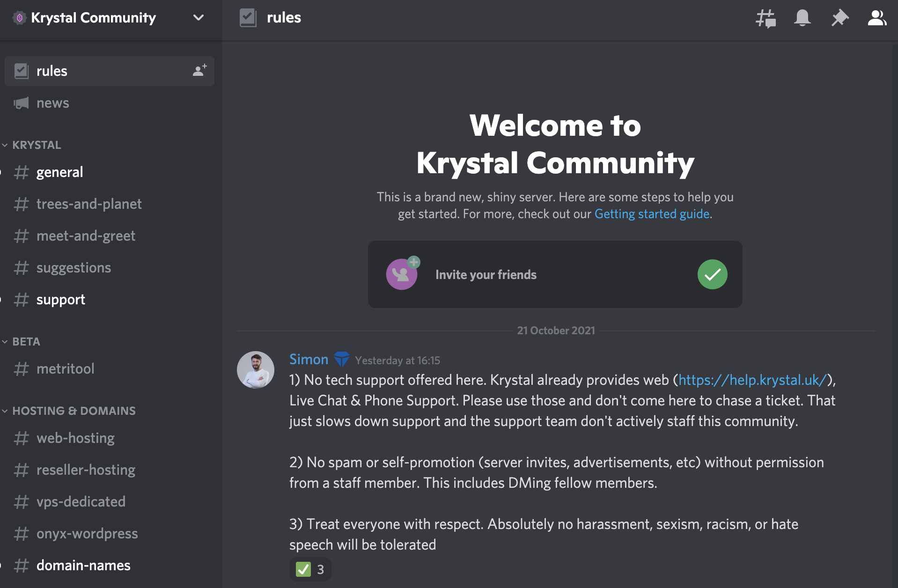898x588 pixels.
Task: Open the trees-and-planet channel
Action: [x=110, y=204]
